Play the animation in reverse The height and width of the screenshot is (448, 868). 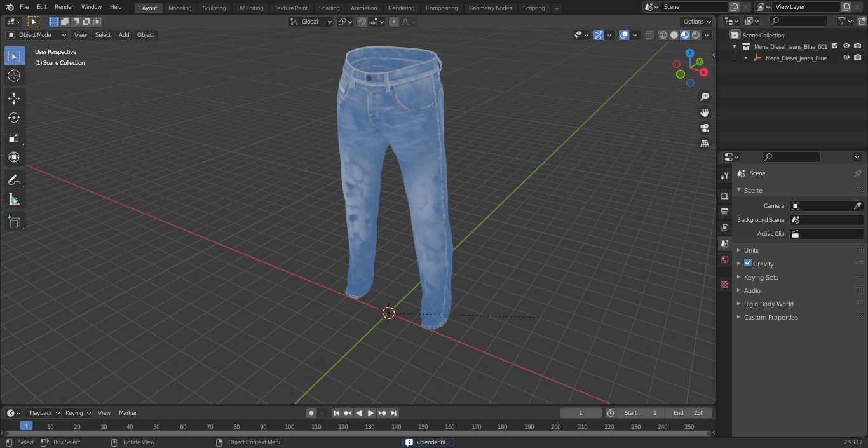pos(359,413)
